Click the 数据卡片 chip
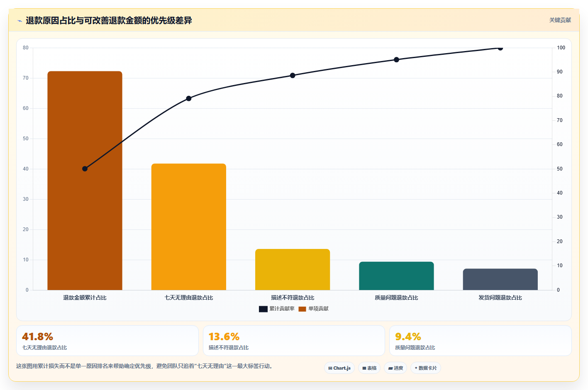588x390 pixels. tap(426, 368)
